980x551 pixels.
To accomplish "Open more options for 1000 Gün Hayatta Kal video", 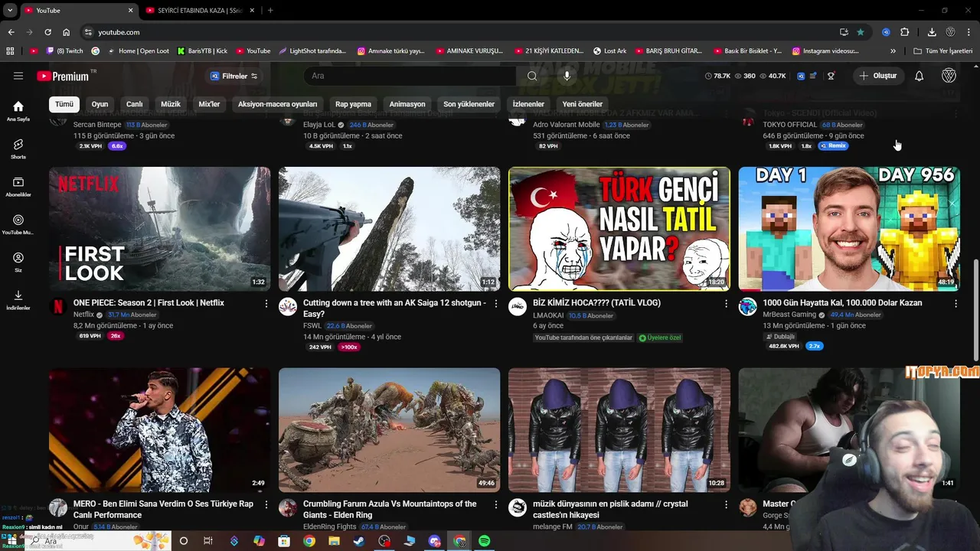I will [x=955, y=304].
